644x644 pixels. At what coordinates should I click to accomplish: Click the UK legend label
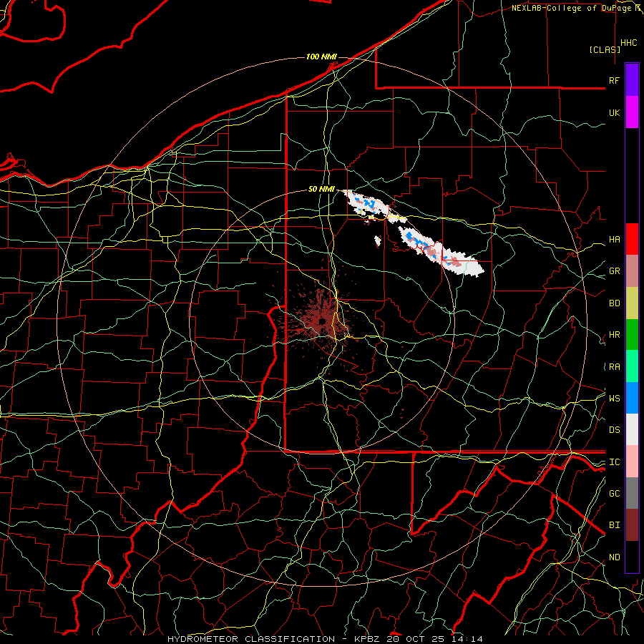pos(614,112)
